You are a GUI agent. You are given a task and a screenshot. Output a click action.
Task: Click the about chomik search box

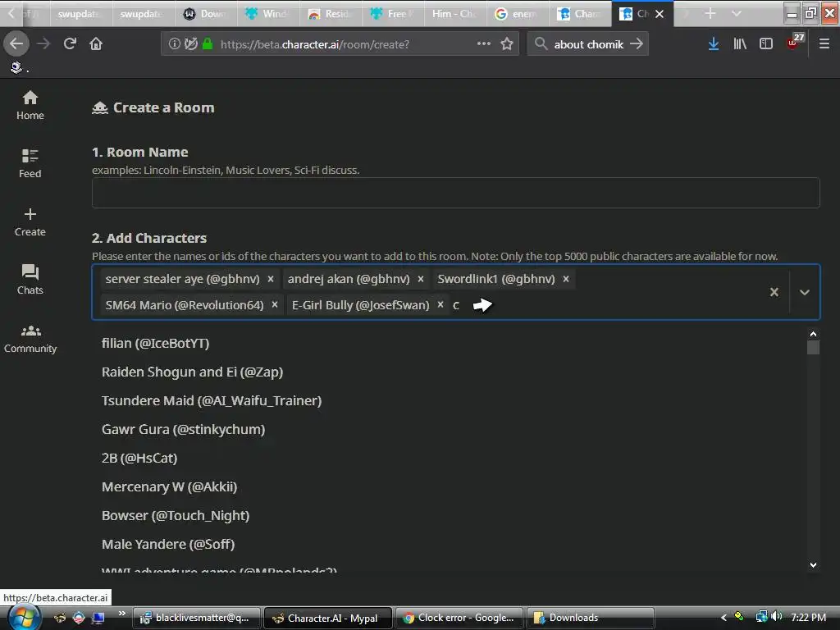point(587,44)
